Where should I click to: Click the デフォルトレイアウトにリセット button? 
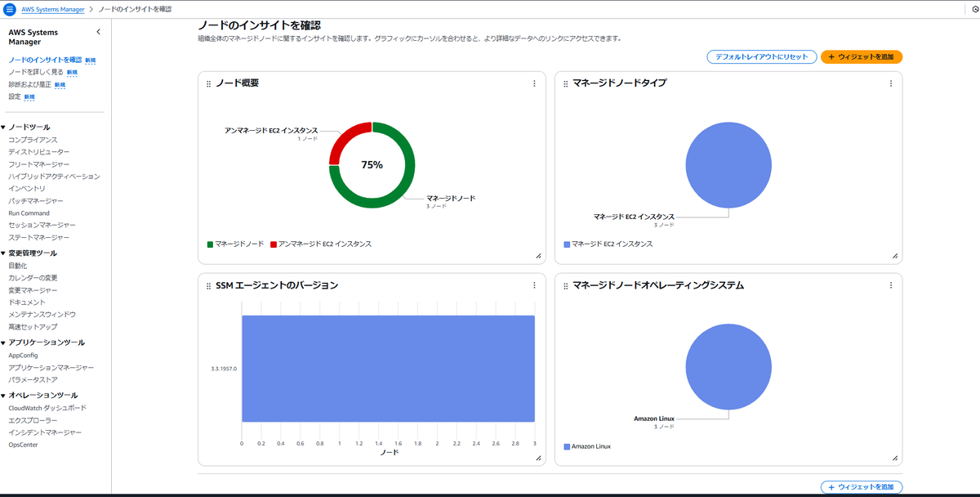point(762,57)
